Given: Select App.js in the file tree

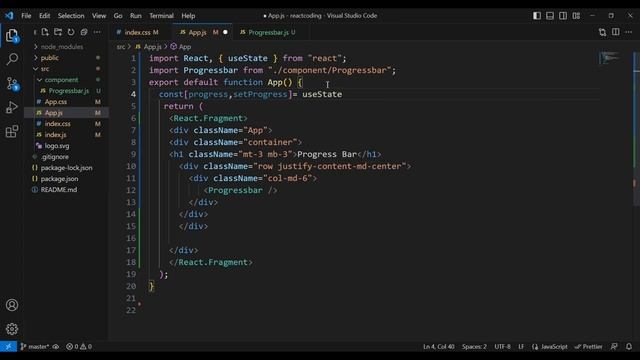Looking at the screenshot, I should [x=53, y=113].
